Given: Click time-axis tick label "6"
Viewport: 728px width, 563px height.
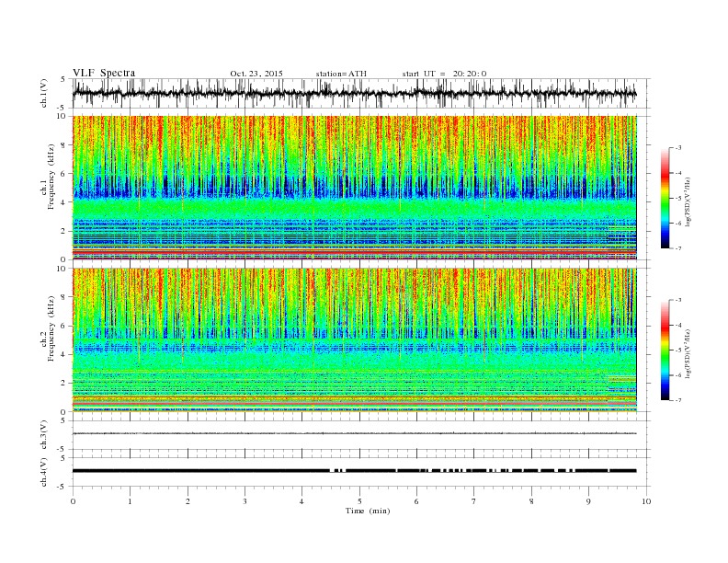Looking at the screenshot, I should click(416, 501).
